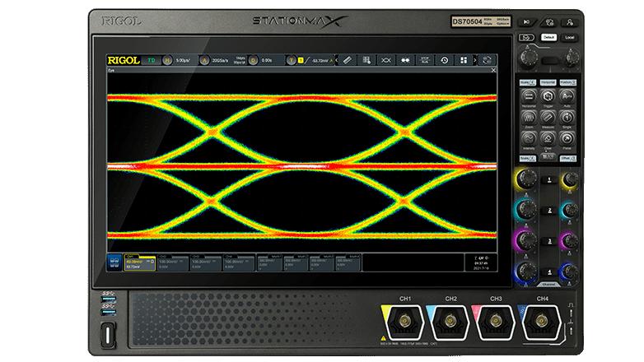Select the Math3 label on screen
This screenshot has height=362, width=644.
click(x=322, y=262)
